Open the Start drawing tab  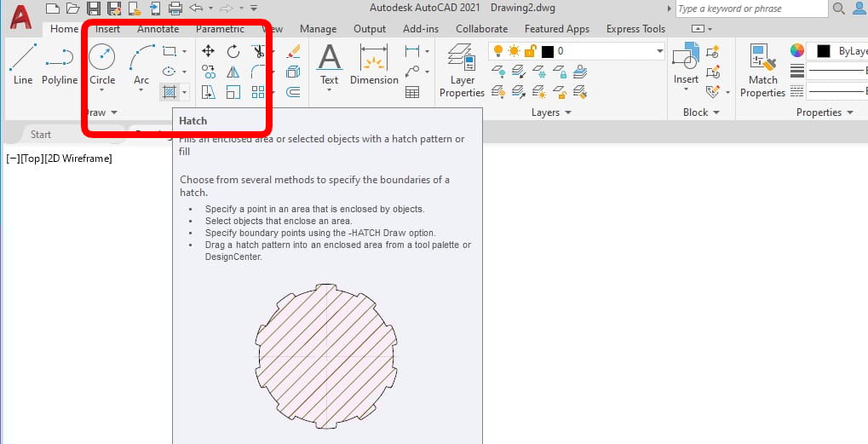pos(40,134)
